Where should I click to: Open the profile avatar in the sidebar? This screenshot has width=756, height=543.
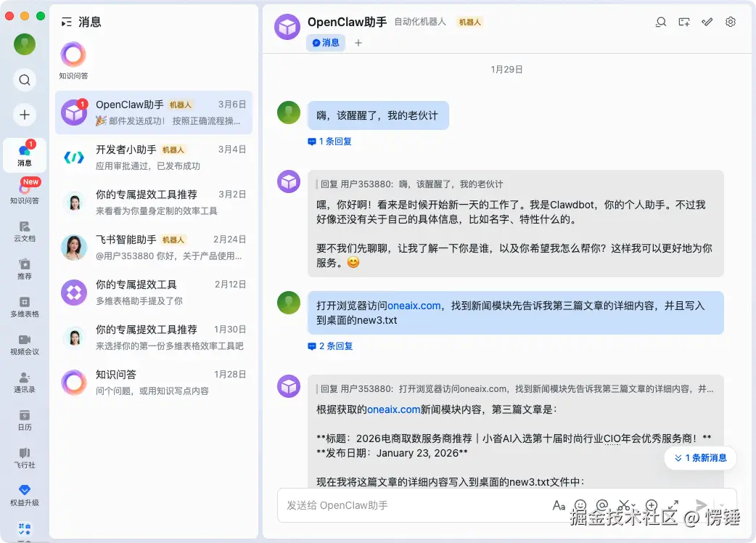[25, 44]
